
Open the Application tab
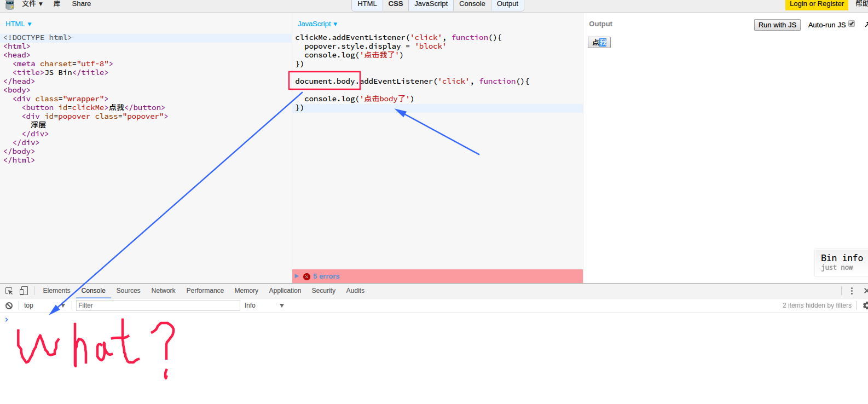click(x=285, y=291)
